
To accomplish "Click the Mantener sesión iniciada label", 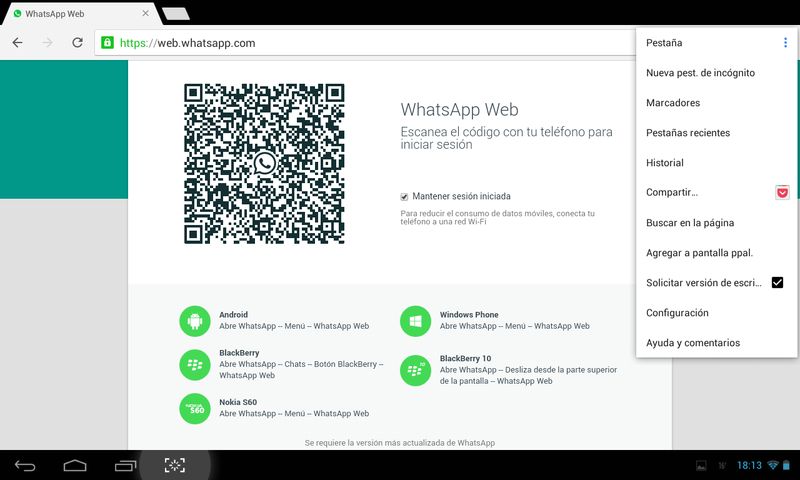I will [x=461, y=196].
